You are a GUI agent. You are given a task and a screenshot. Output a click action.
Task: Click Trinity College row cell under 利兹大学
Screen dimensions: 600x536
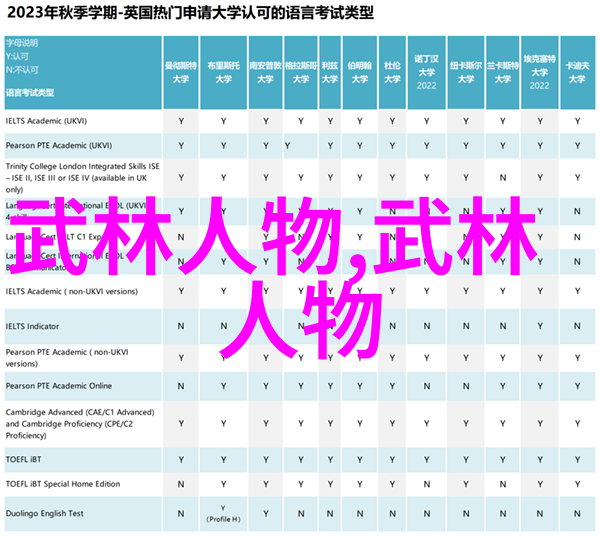[330, 178]
